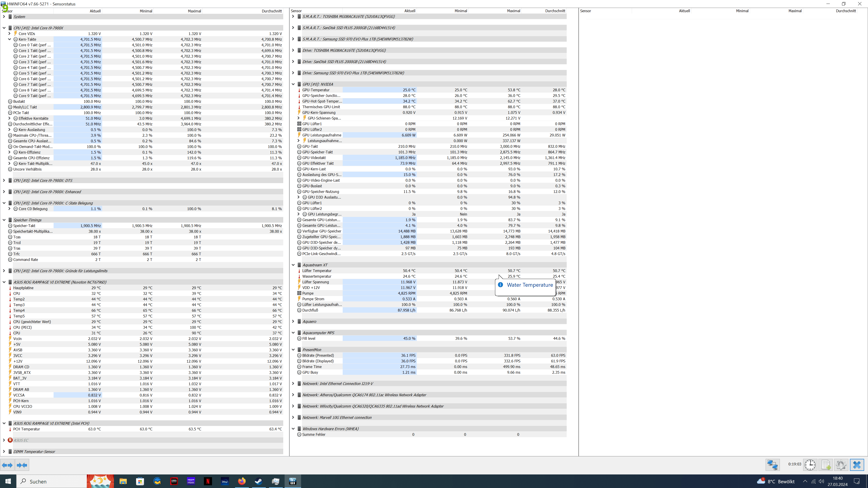Click the HWiNFO taskbar icon
Viewport: 868px width, 488px height.
(292, 481)
